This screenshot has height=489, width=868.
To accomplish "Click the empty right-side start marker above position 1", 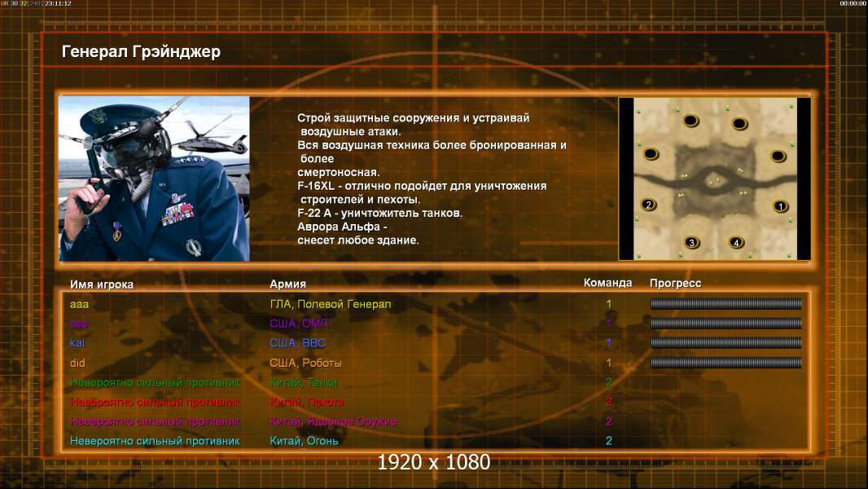I will point(778,156).
